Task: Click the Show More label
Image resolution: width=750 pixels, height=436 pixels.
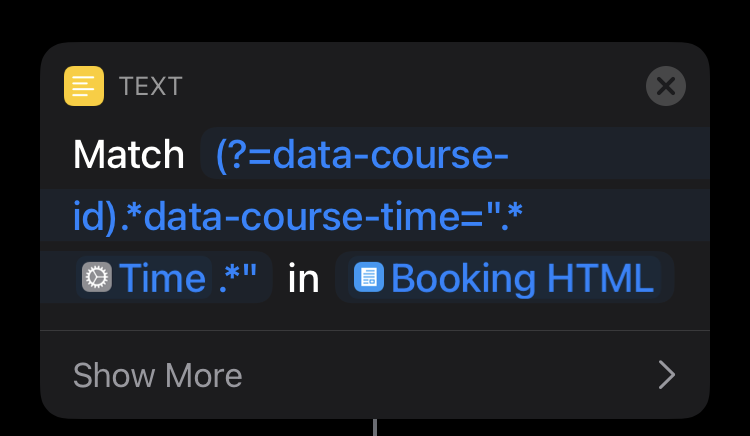Action: (157, 375)
